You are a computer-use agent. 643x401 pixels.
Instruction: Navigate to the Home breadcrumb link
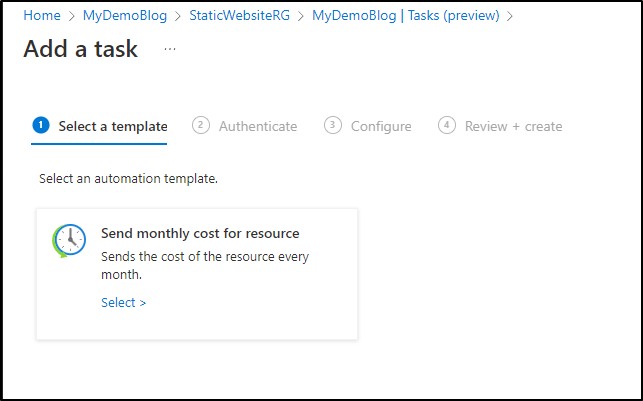(42, 16)
